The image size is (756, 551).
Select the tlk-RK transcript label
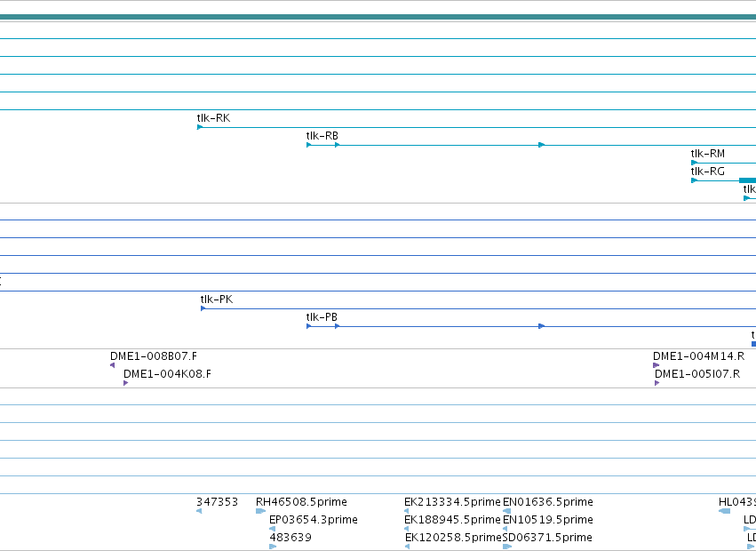[213, 117]
